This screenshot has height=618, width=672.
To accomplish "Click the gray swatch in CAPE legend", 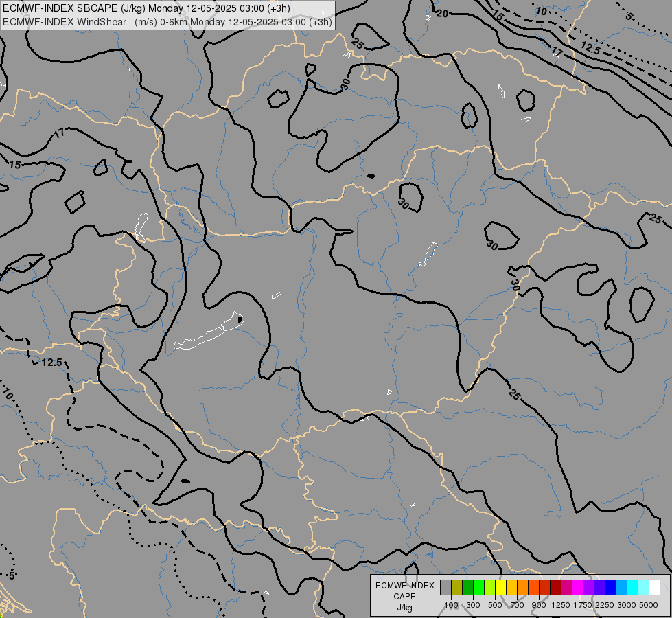I will pos(445,587).
